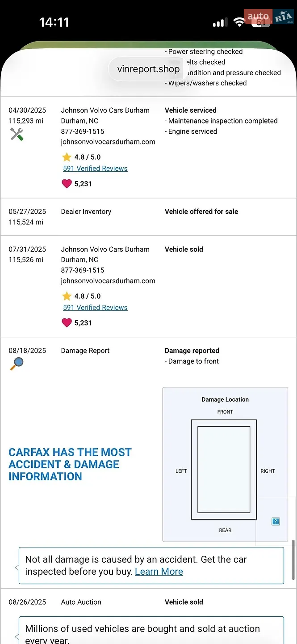Click the FRONT label on damage diagram
The width and height of the screenshot is (297, 644).
click(225, 412)
